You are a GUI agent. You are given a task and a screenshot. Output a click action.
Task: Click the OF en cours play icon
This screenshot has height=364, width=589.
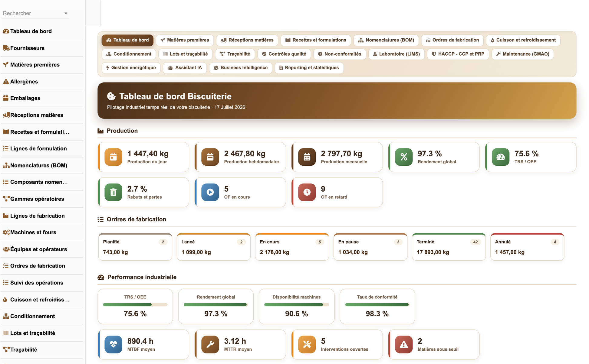[210, 192]
